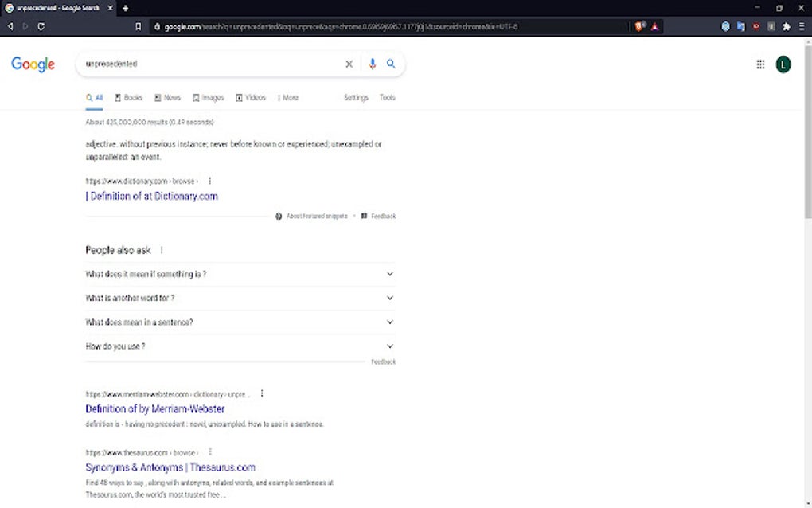This screenshot has width=812, height=508.
Task: Close the unprecedented Google Search tab
Action: [111, 8]
